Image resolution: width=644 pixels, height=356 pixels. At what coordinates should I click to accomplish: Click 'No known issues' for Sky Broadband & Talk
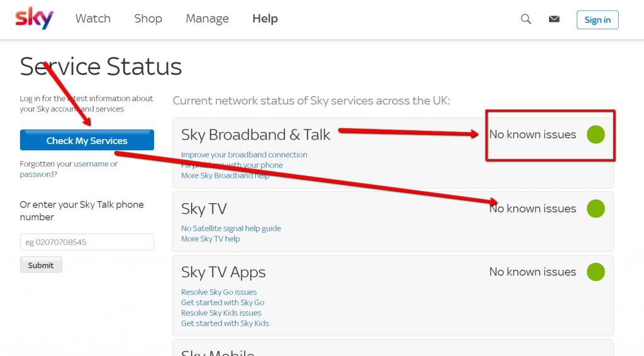[x=533, y=135]
